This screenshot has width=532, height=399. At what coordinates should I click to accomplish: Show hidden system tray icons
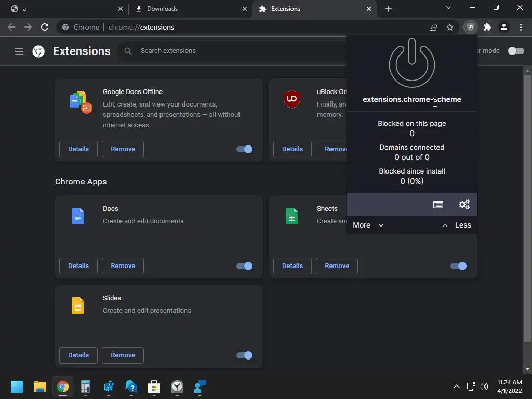(x=457, y=387)
